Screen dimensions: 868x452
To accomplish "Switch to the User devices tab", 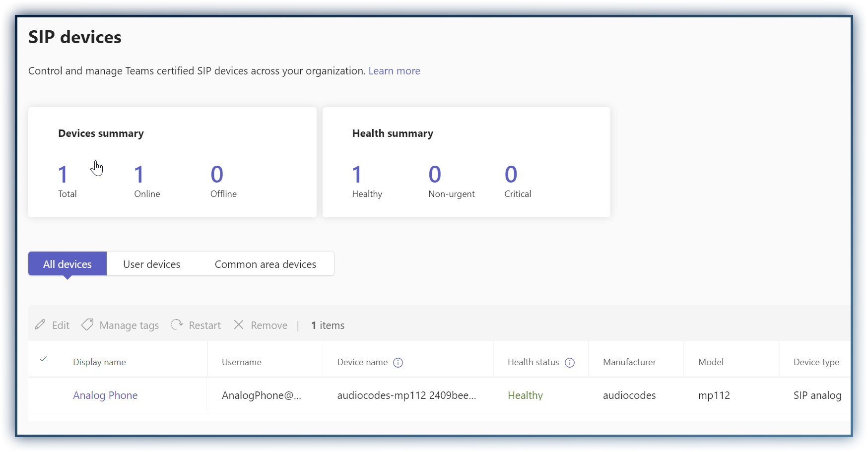I will click(151, 264).
